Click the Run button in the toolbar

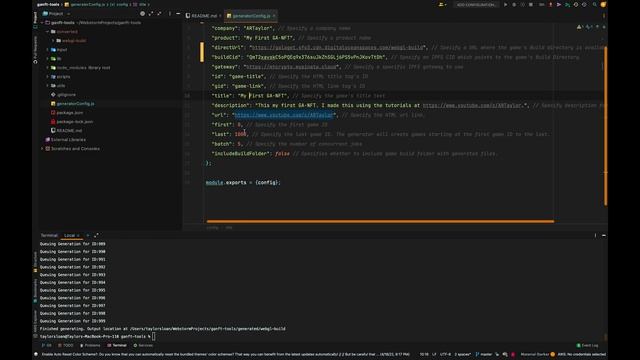click(x=506, y=5)
